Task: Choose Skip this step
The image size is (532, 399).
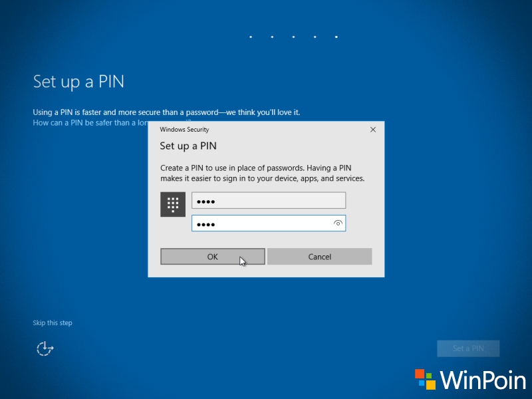Action: (53, 323)
